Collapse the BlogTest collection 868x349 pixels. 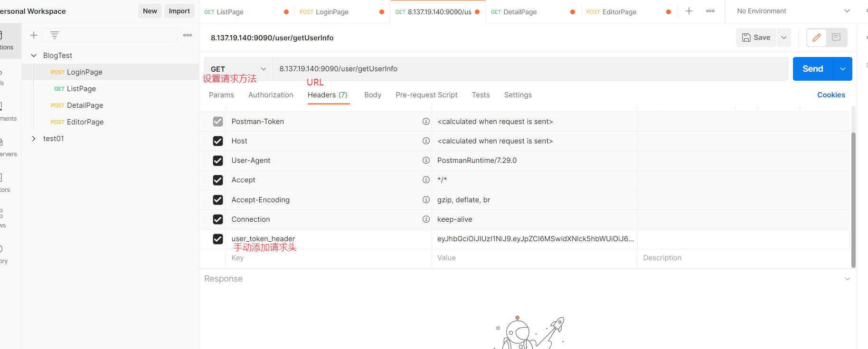click(34, 56)
